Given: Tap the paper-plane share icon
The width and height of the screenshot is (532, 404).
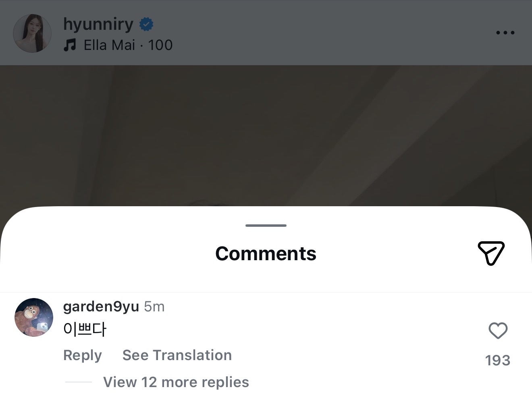Looking at the screenshot, I should 491,253.
